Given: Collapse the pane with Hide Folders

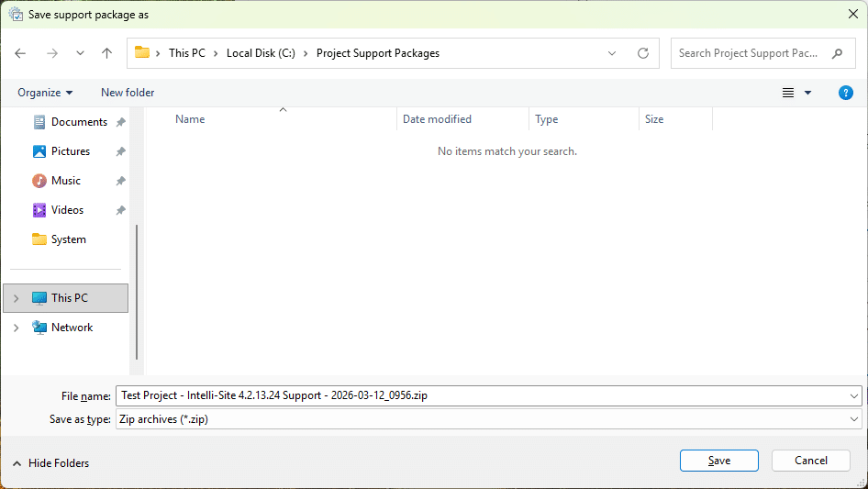Looking at the screenshot, I should click(x=51, y=463).
